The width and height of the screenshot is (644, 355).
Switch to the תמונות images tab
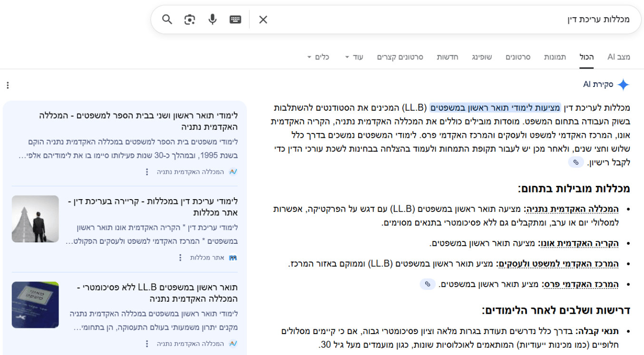[x=555, y=57]
